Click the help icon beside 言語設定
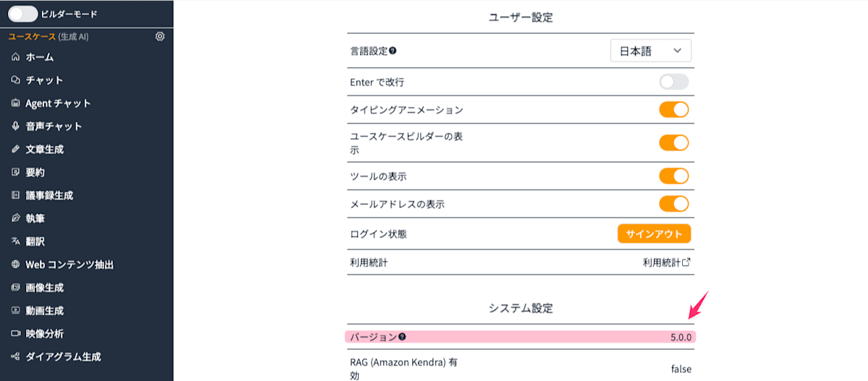This screenshot has height=381, width=868. pos(393,51)
